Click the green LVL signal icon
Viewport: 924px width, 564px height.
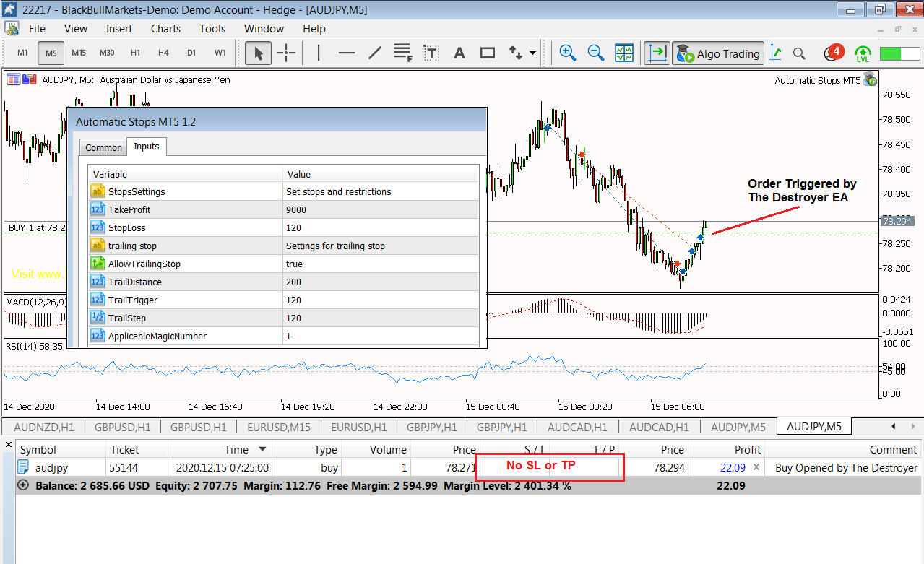(x=863, y=53)
